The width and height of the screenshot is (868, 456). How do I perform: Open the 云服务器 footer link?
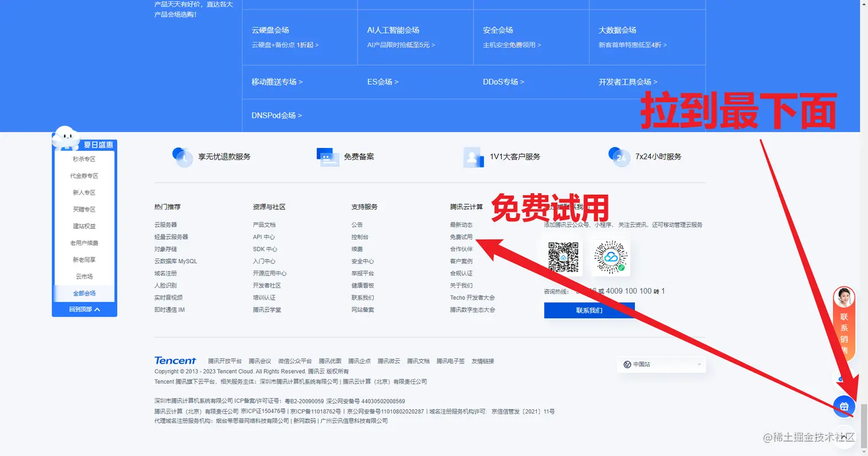165,225
